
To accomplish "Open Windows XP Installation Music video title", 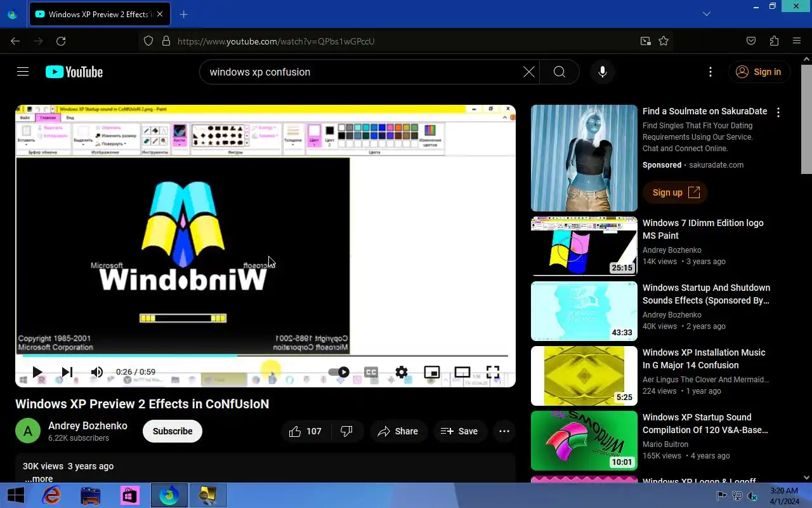I will [704, 359].
